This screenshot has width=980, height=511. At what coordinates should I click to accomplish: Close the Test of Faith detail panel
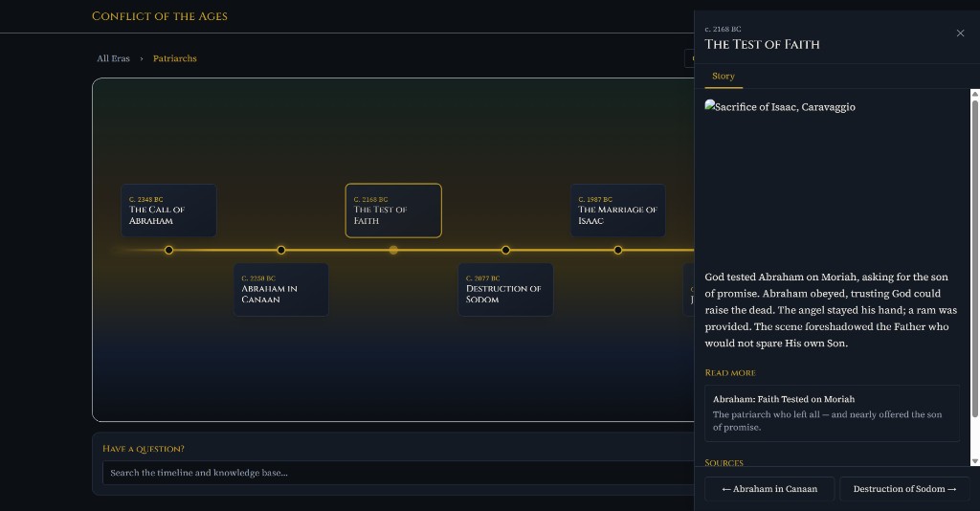pos(960,33)
